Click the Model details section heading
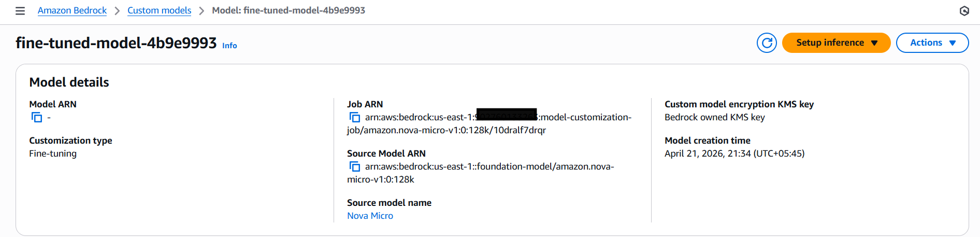980x237 pixels. point(69,82)
